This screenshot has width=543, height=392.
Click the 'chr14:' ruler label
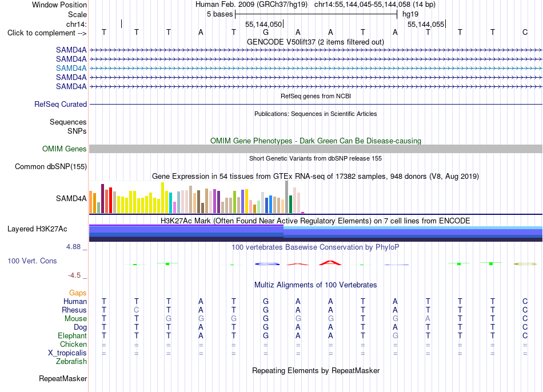tap(77, 24)
